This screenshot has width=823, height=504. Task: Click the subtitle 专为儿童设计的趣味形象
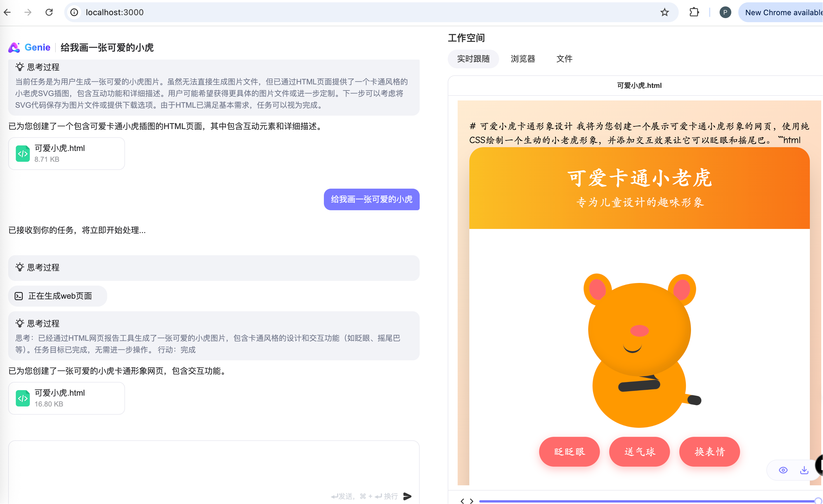coord(640,202)
